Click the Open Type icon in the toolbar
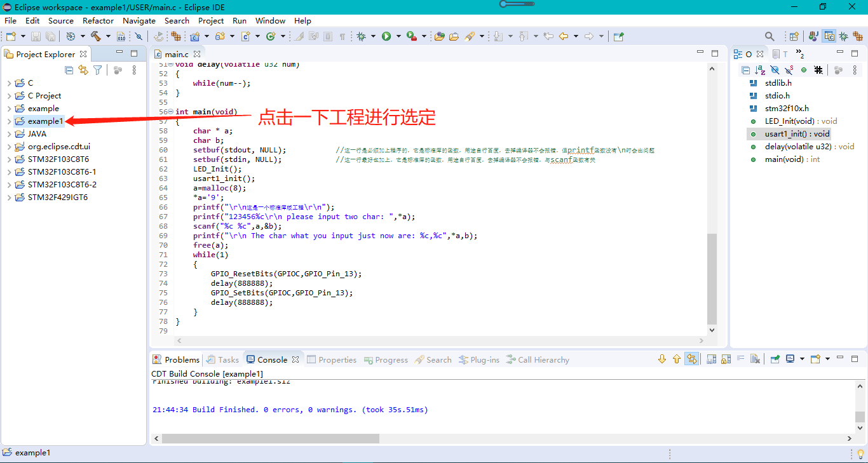The image size is (868, 463). point(439,37)
